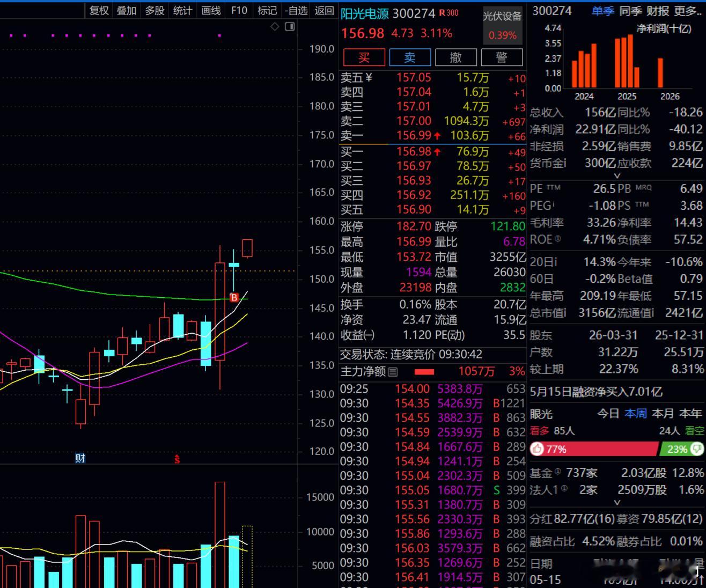
Task: Open the 统计 statistics tool
Action: pos(182,11)
